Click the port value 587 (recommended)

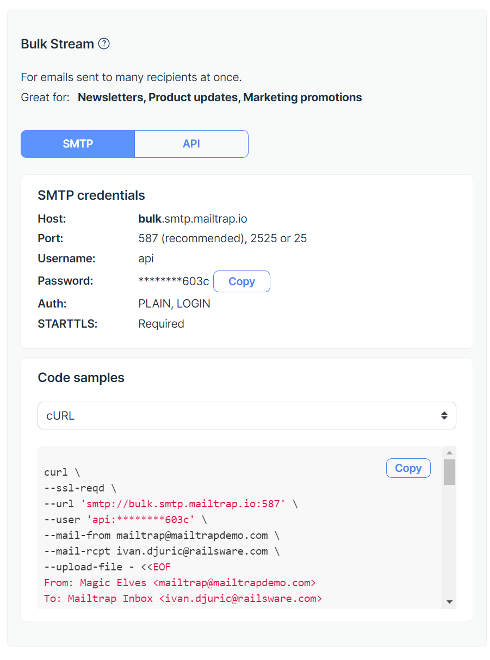point(192,239)
